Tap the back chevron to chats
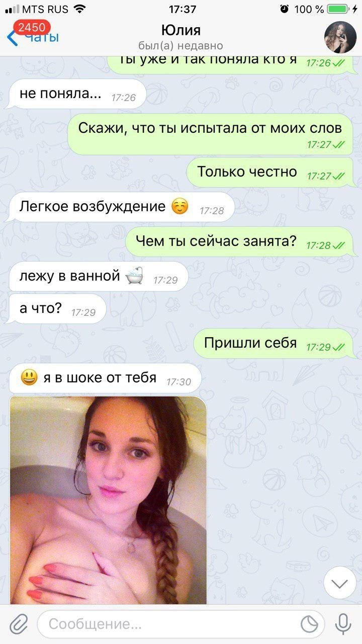Image resolution: width=362 pixels, height=644 pixels. pyautogui.click(x=12, y=38)
